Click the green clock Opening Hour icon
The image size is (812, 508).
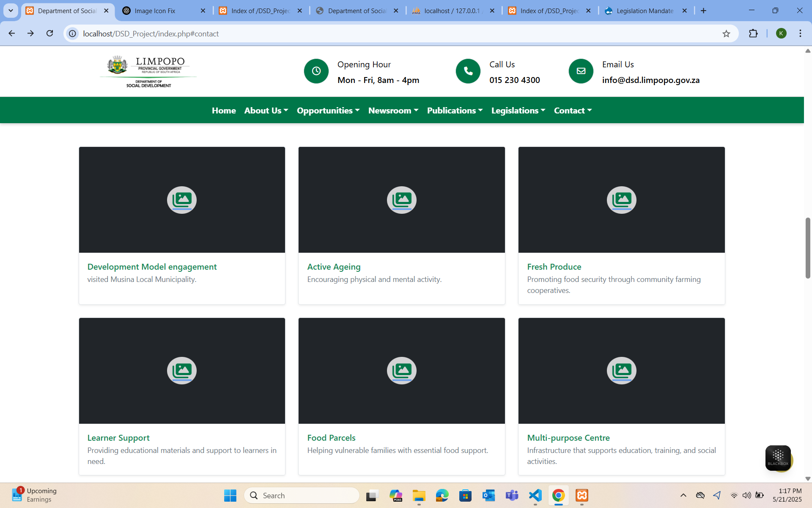pos(316,71)
